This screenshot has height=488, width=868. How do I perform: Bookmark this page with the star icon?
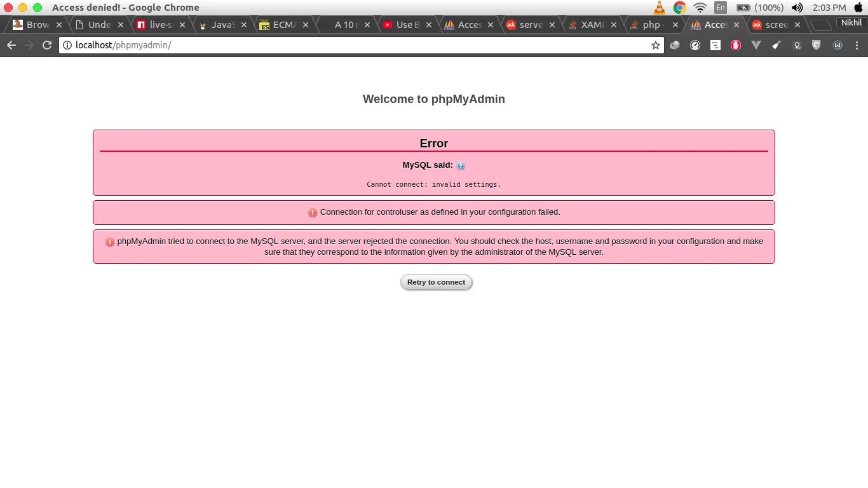pos(656,45)
